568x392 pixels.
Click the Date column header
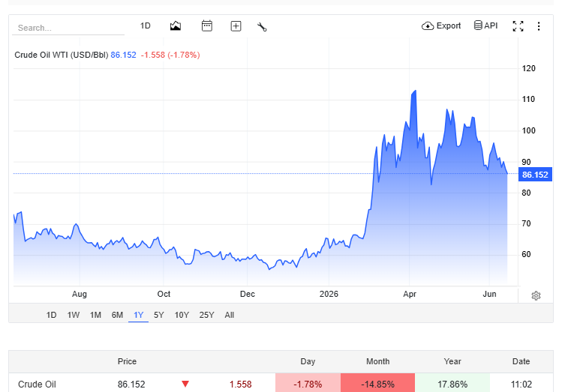click(521, 361)
